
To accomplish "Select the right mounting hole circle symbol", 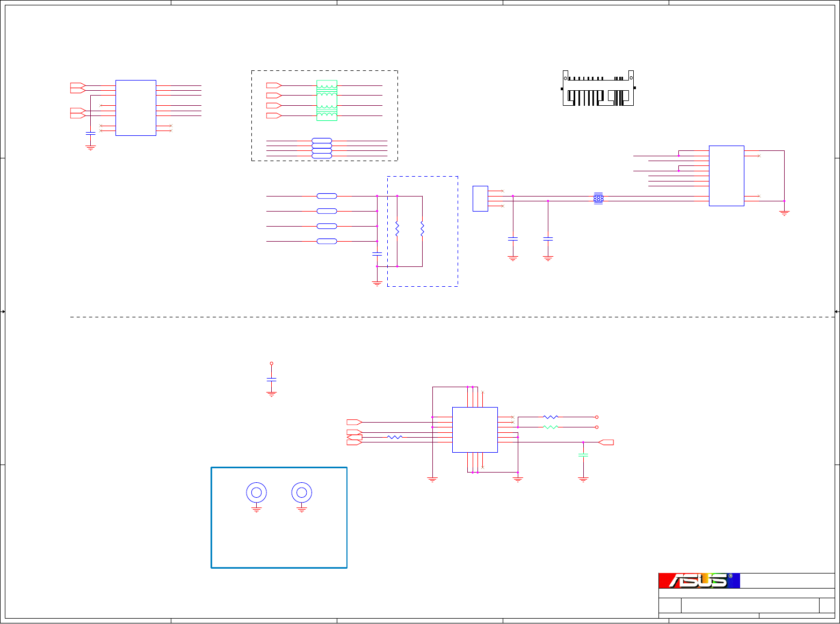I will (302, 492).
